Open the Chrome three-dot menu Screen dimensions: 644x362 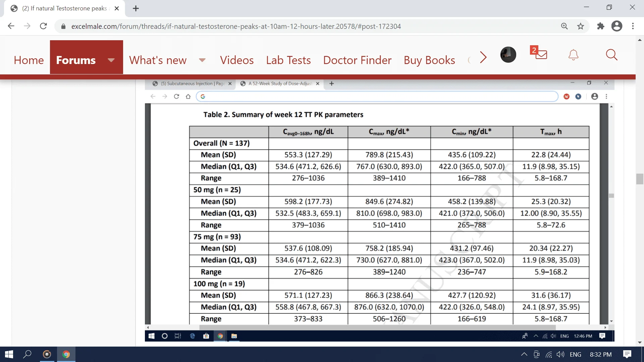[x=633, y=26]
